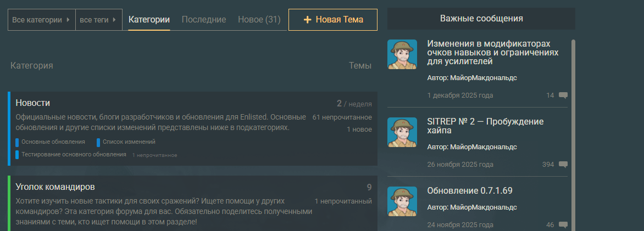Click the reply bubble icon next to 46
The image size is (644, 231).
563,225
